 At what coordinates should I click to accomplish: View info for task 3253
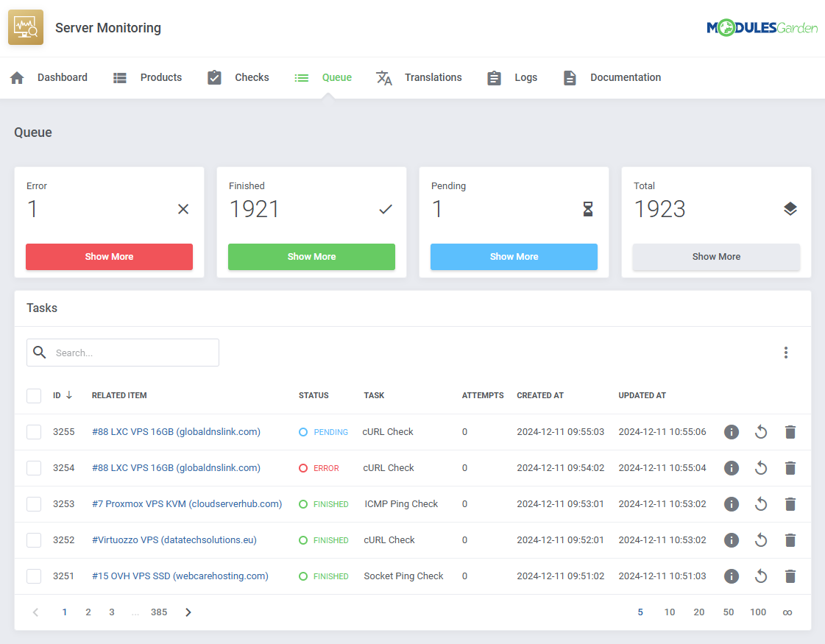732,504
